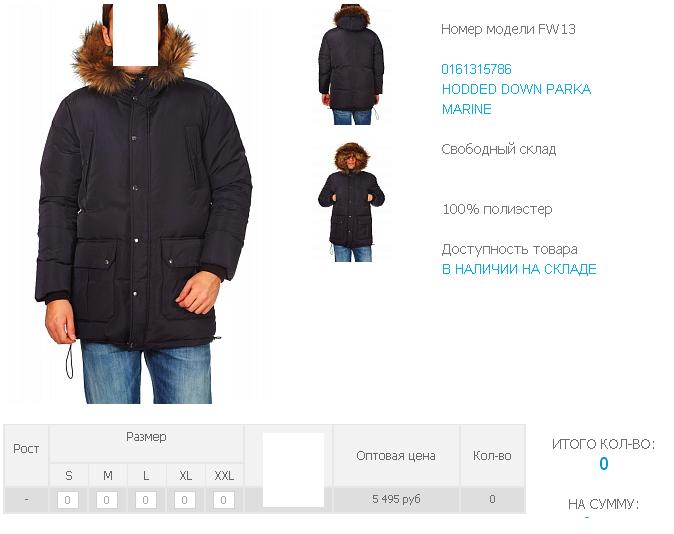Click the Оптовая цена column header
The height and width of the screenshot is (534, 674).
click(396, 455)
